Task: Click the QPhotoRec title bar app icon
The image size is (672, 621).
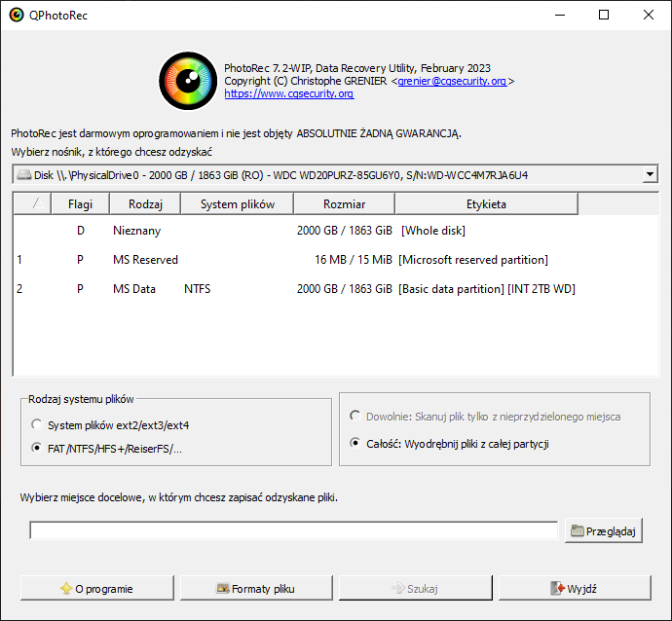Action: tap(17, 16)
